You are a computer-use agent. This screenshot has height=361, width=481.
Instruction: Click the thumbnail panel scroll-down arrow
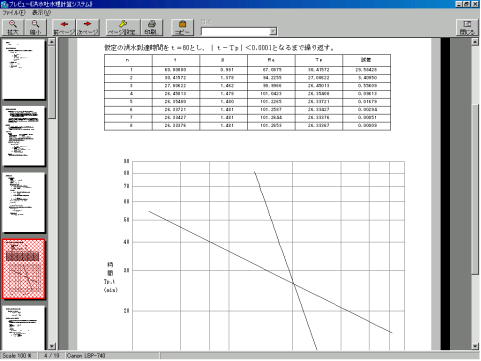[x=52, y=346]
